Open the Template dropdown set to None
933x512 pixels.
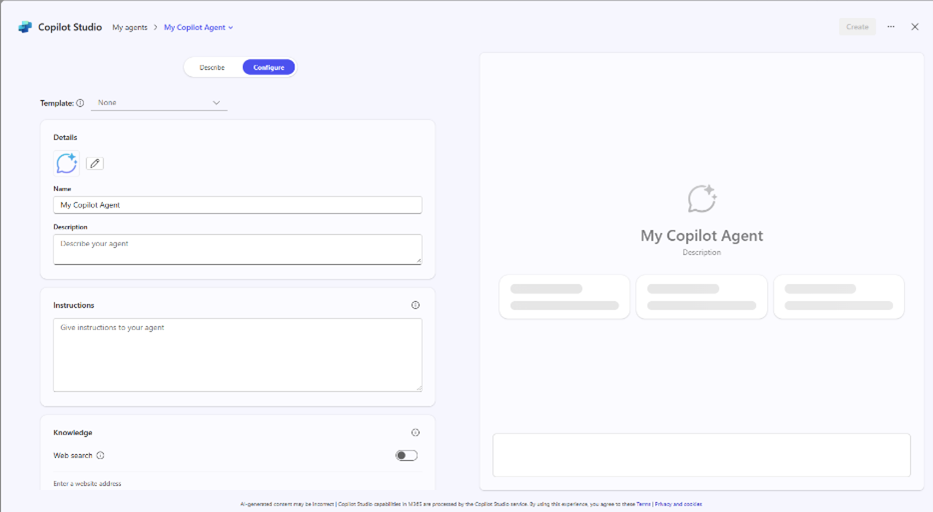pos(159,103)
